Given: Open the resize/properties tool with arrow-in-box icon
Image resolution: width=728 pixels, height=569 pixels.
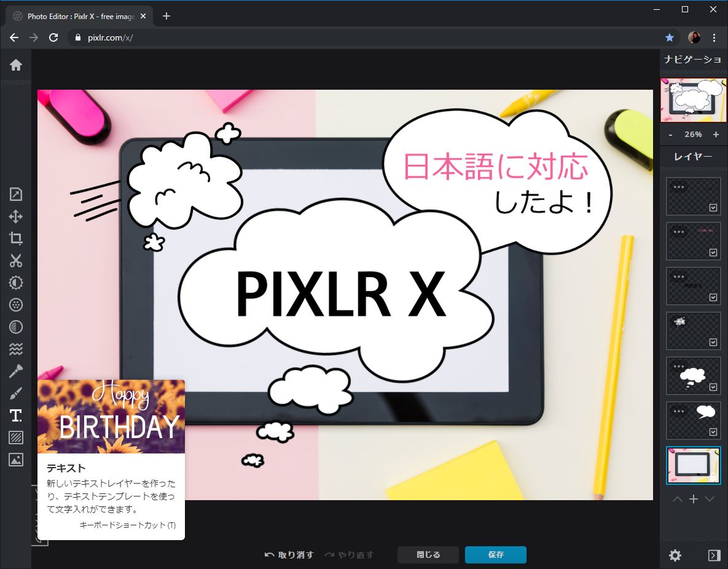Looking at the screenshot, I should point(16,194).
